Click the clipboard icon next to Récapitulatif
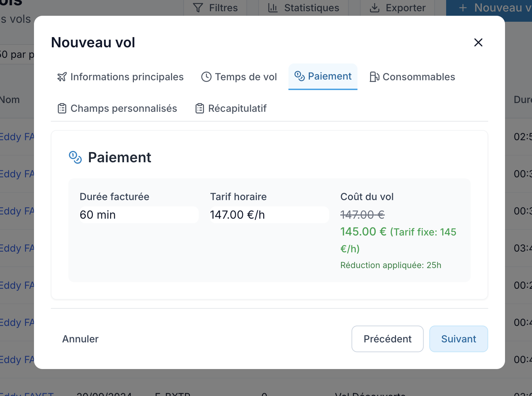 coord(199,108)
